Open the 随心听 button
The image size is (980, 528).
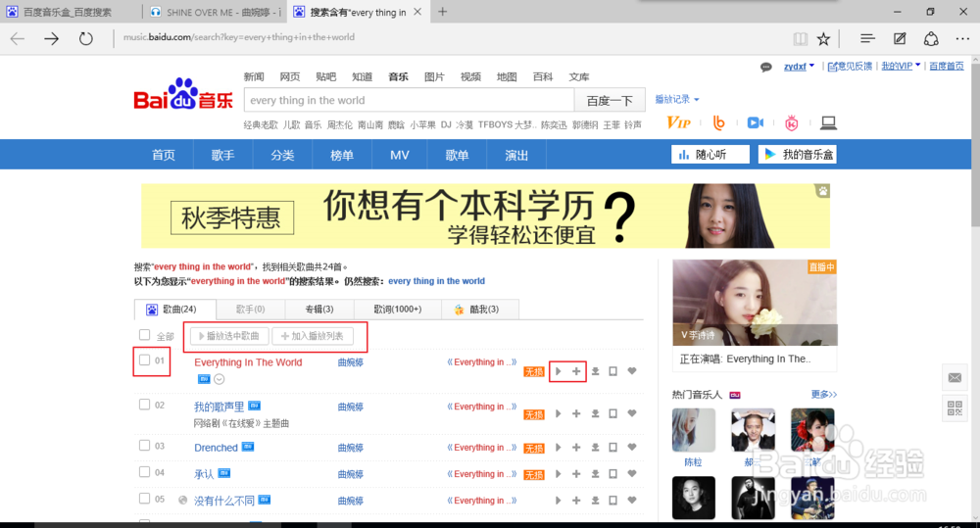pos(710,155)
